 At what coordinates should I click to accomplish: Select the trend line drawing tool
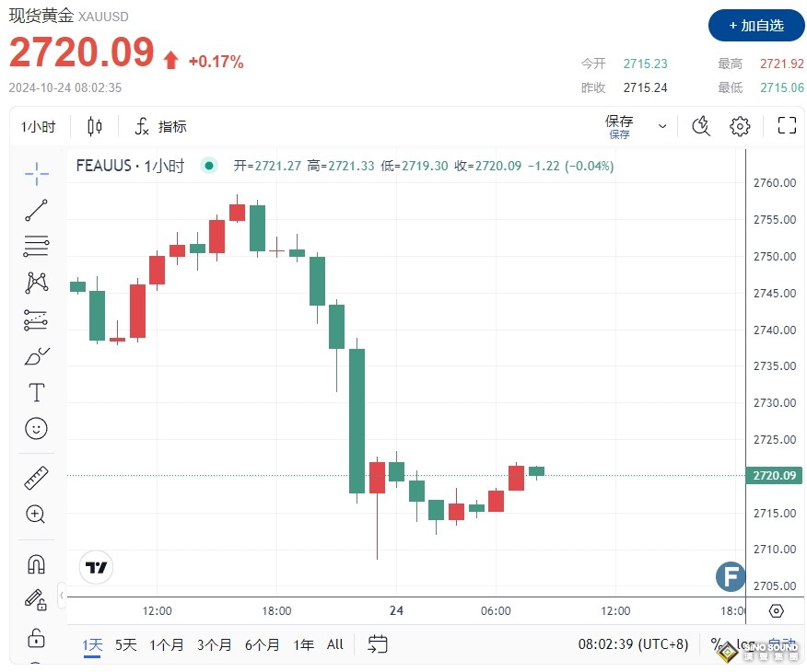35,209
